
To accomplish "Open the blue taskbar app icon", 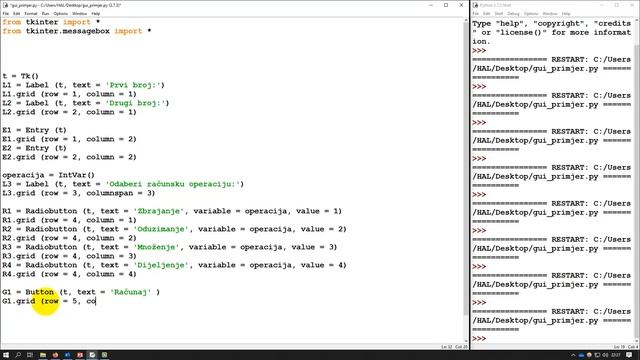I will point(67,355).
